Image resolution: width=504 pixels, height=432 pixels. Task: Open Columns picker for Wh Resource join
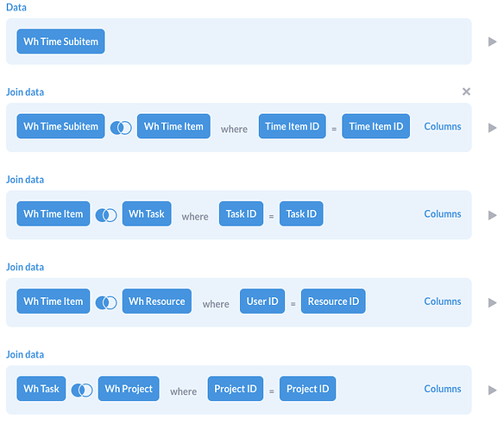click(x=442, y=302)
